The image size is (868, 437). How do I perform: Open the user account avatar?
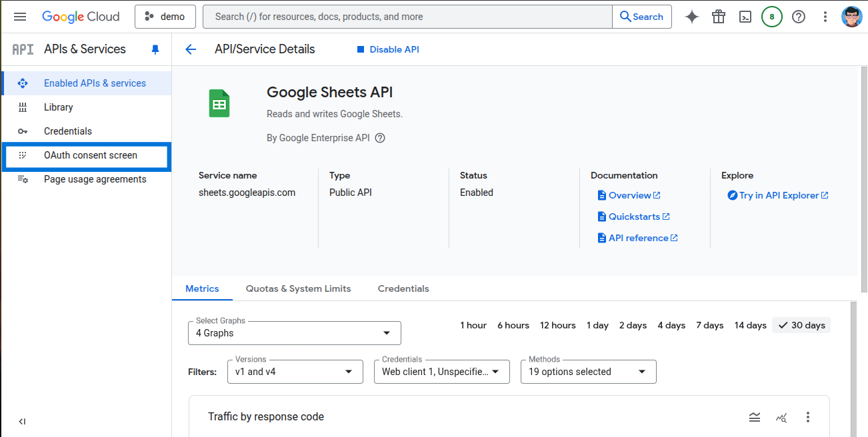[x=852, y=17]
